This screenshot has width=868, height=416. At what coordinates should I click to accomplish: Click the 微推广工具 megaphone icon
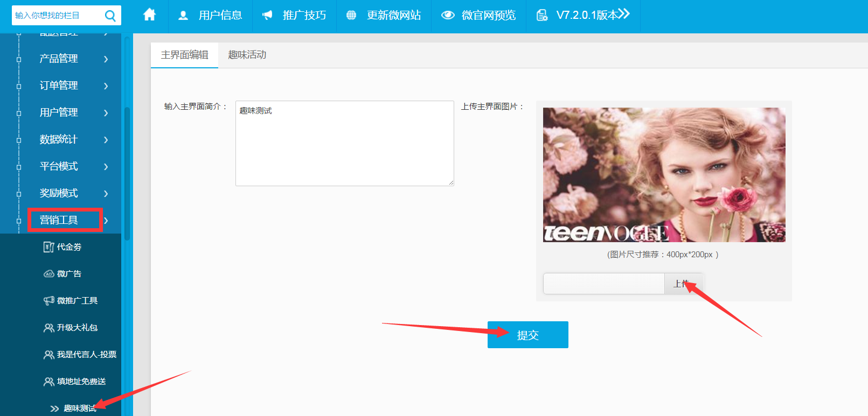click(48, 301)
